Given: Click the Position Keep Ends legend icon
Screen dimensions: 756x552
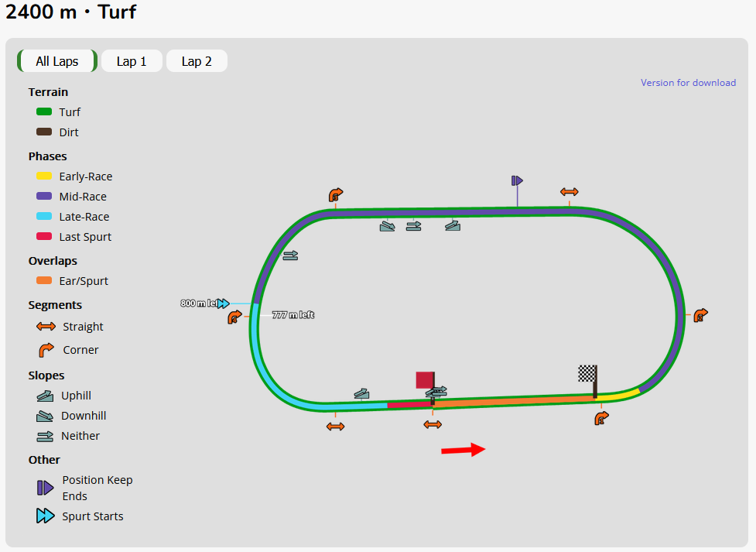Looking at the screenshot, I should pos(46,488).
